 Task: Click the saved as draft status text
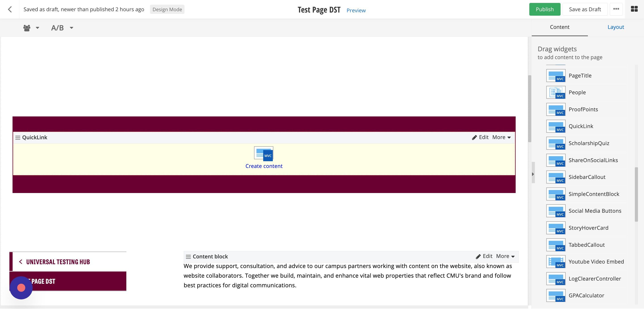click(x=84, y=9)
